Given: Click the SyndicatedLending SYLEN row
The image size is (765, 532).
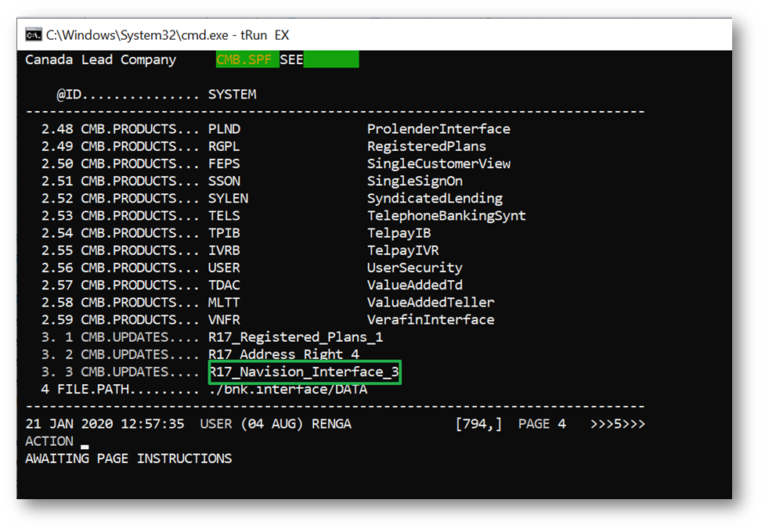Looking at the screenshot, I should (435, 198).
